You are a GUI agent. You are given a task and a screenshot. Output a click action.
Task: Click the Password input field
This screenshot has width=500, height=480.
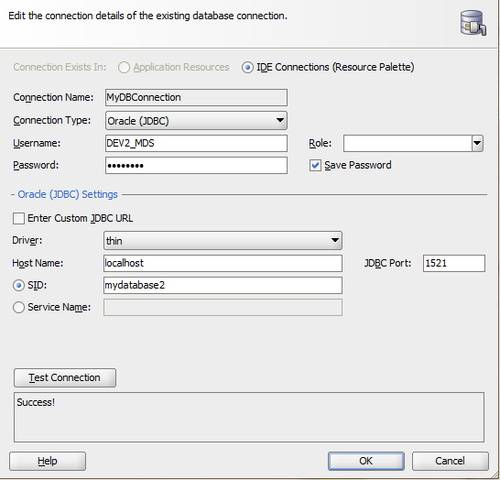196,165
